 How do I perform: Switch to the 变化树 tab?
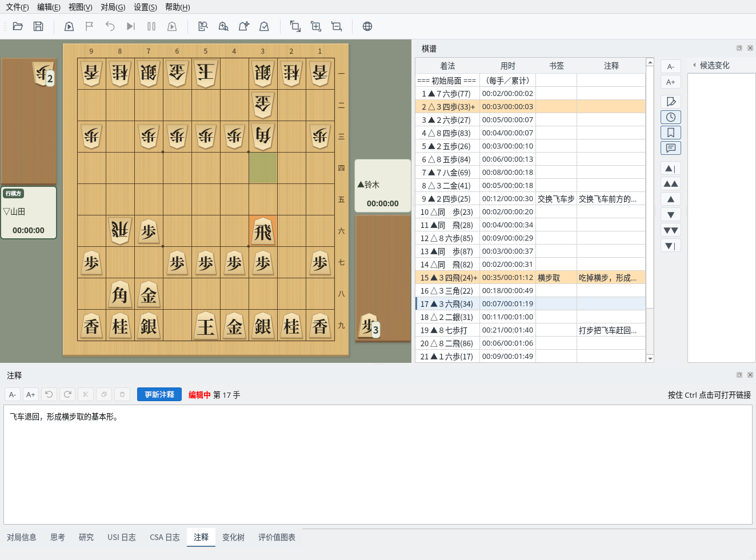click(x=233, y=537)
